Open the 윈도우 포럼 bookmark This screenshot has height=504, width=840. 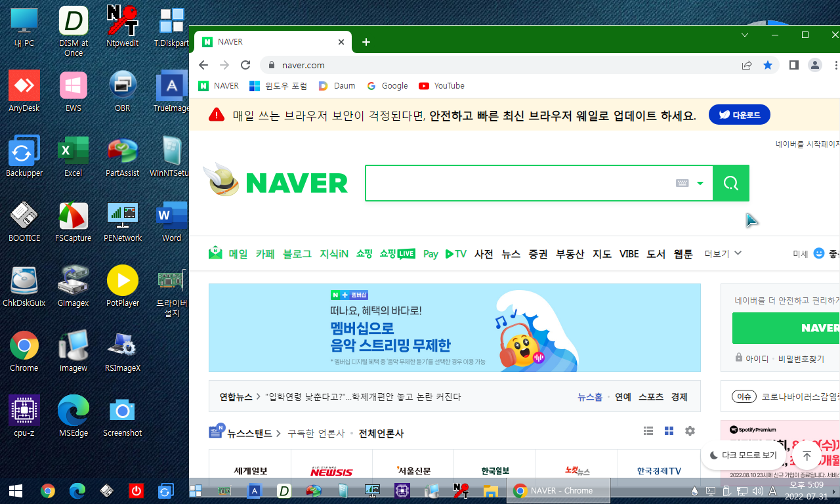(278, 86)
